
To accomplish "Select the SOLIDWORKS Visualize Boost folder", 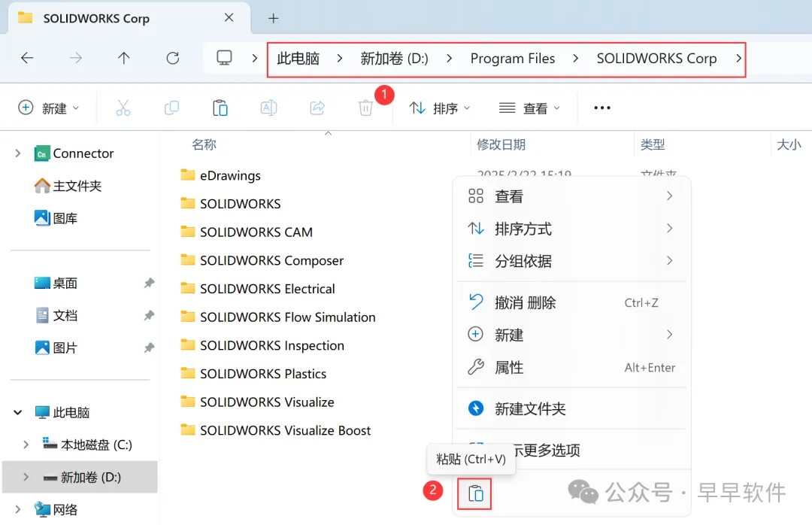I will click(x=275, y=430).
